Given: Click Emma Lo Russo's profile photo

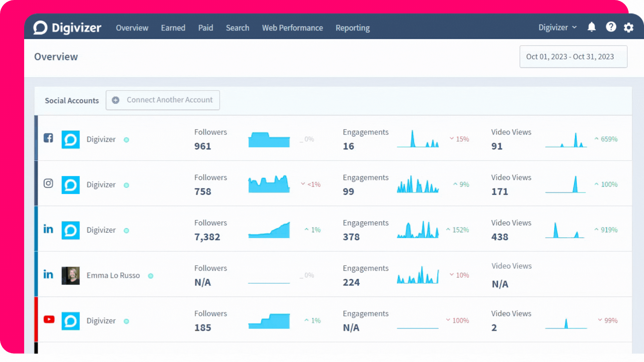Looking at the screenshot, I should (x=70, y=276).
